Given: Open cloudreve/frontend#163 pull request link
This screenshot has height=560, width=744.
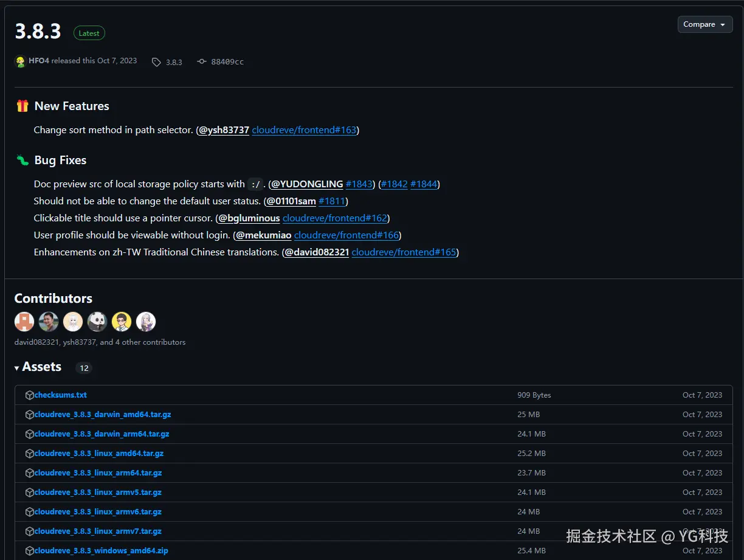Looking at the screenshot, I should 304,130.
